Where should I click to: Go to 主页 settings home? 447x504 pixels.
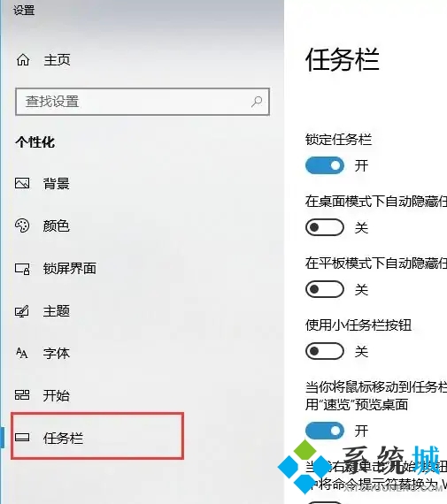(x=57, y=60)
